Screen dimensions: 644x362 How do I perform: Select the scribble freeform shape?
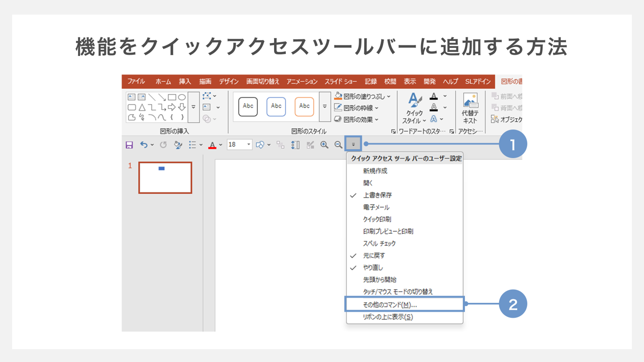tap(142, 117)
